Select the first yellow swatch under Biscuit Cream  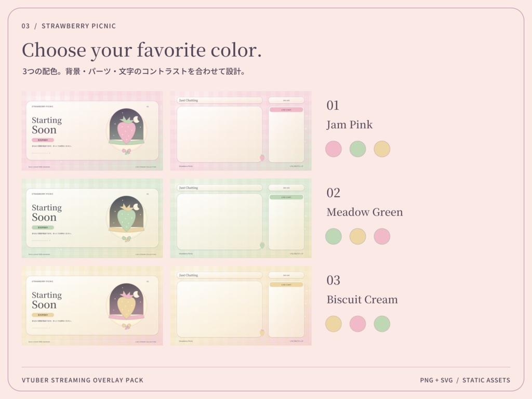click(334, 324)
